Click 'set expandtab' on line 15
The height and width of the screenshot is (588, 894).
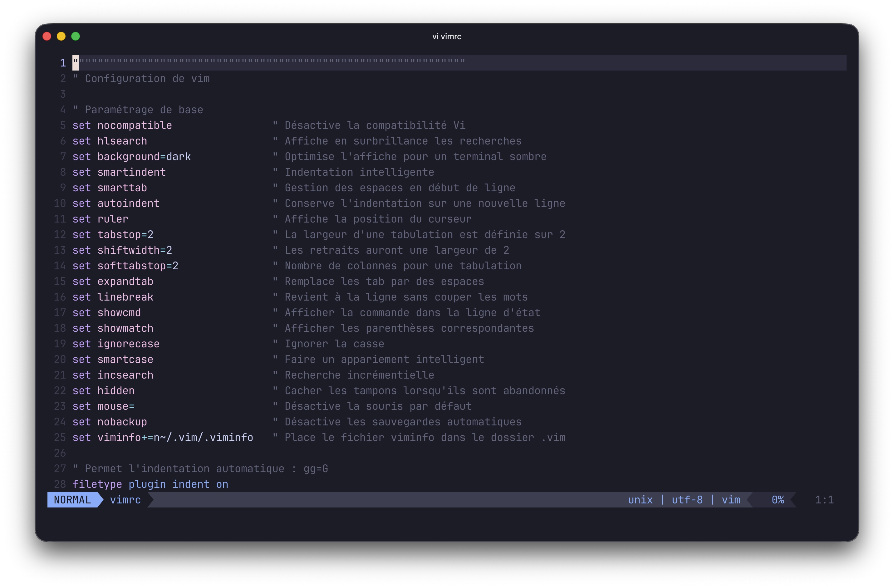(x=113, y=281)
